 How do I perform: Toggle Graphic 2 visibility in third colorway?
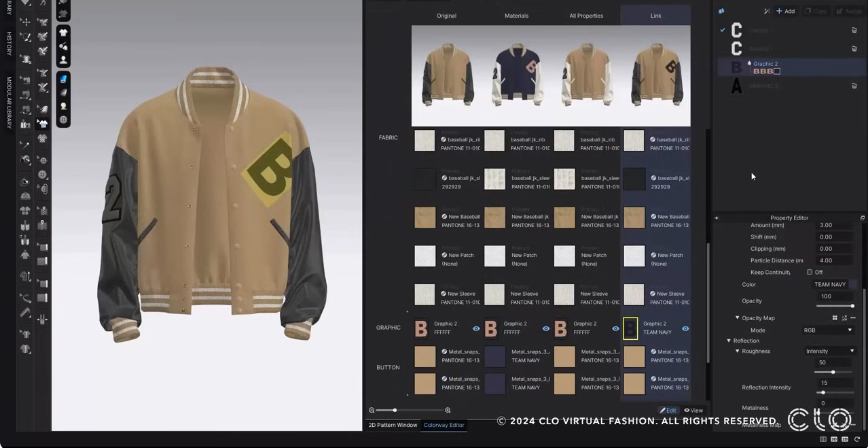[x=616, y=329]
